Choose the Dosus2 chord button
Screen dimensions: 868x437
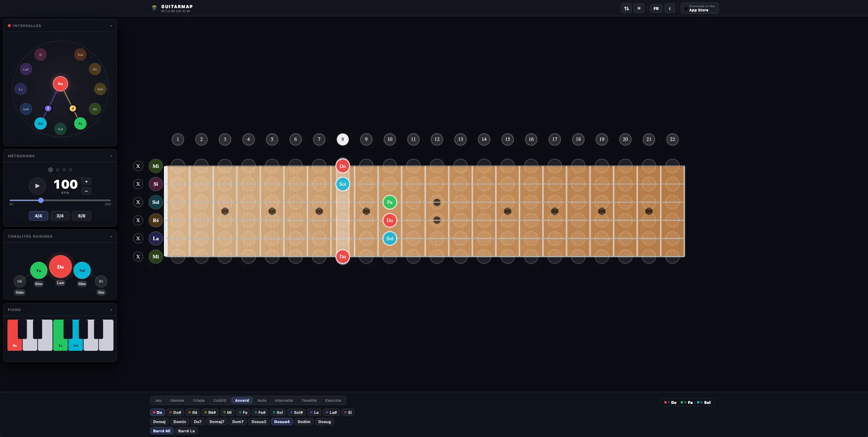click(259, 422)
